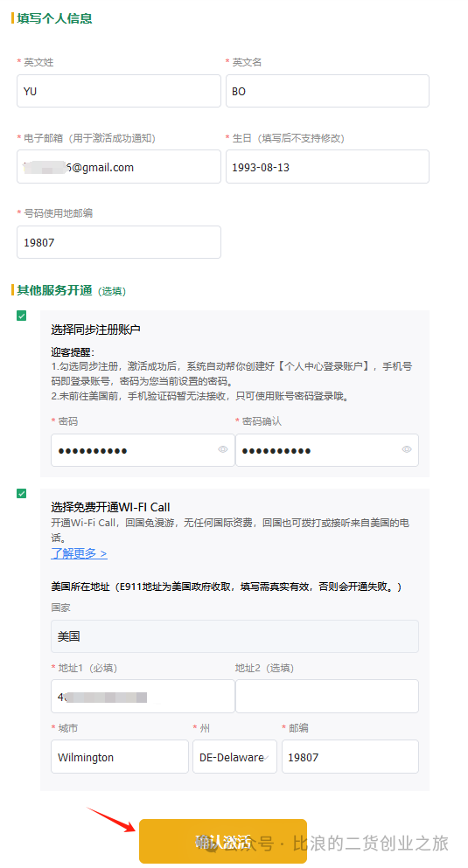Reveal 密码确认 field with its eye icon
This screenshot has height=868, width=468.
pyautogui.click(x=407, y=449)
